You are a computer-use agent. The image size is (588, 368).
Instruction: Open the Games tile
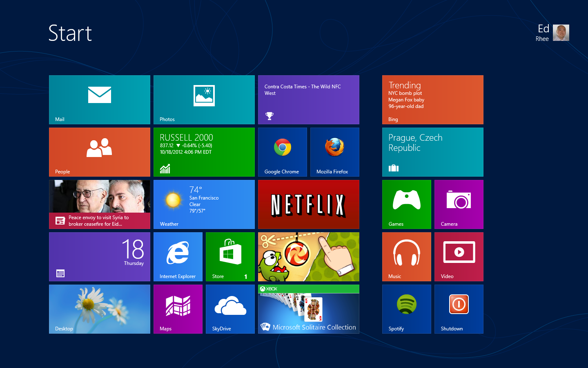(407, 204)
